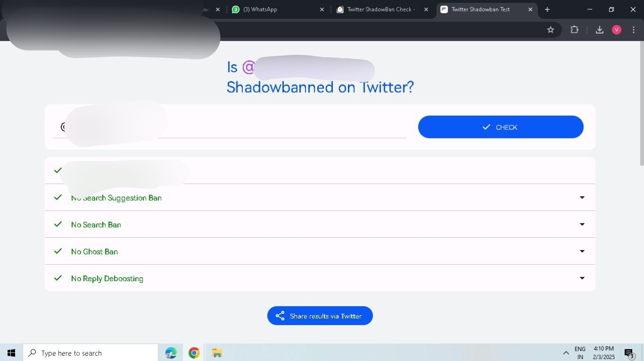Click the No Search Ban text
644x361 pixels.
[96, 224]
